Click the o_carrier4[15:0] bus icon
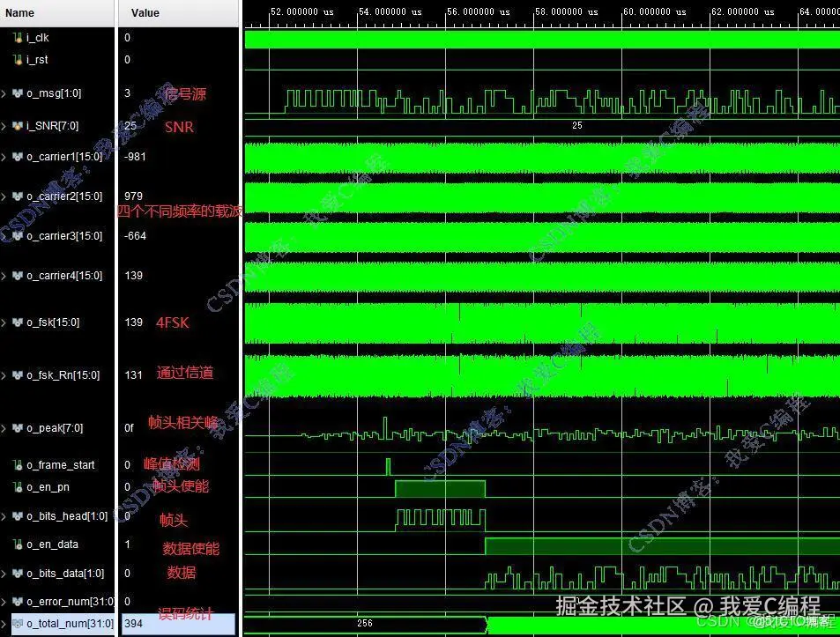The width and height of the screenshot is (840, 637). [18, 276]
